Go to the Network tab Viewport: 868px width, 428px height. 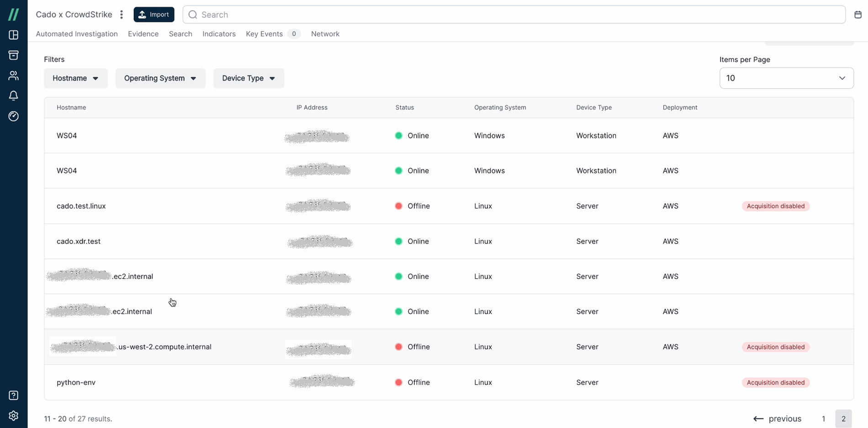[325, 34]
